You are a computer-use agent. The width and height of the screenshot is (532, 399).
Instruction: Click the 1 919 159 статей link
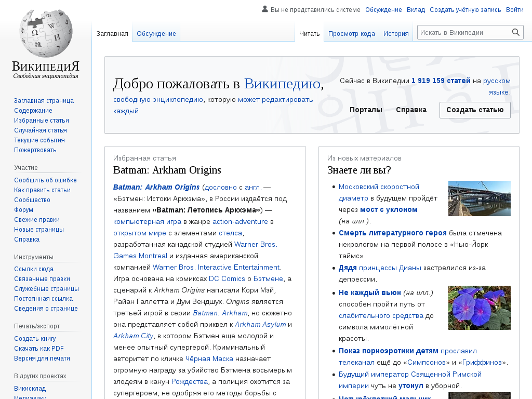tap(441, 81)
